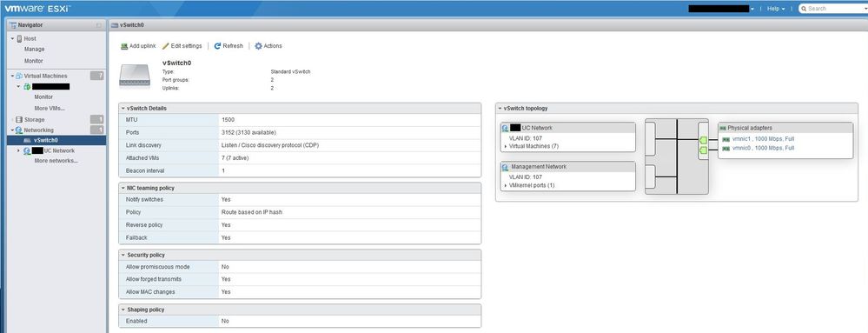Click the search magnifier icon
868x333 pixels.
[x=804, y=9]
